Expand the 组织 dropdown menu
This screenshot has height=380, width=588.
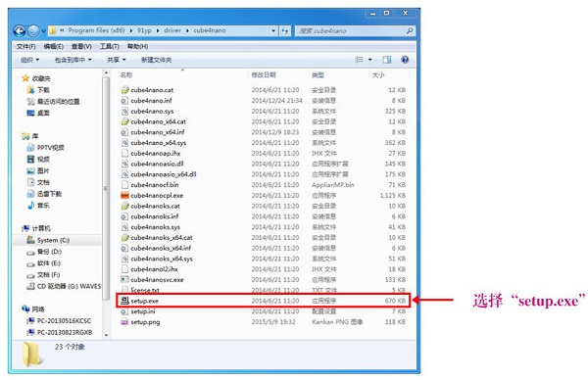click(x=30, y=60)
